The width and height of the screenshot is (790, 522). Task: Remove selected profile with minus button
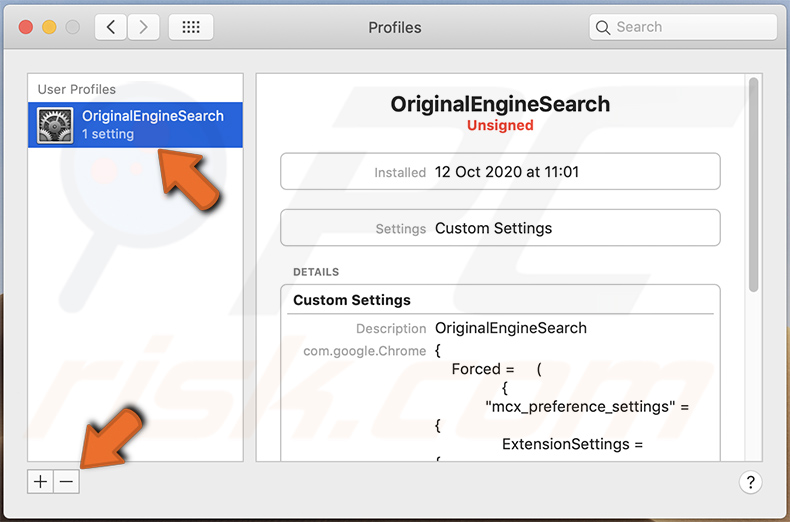[67, 482]
